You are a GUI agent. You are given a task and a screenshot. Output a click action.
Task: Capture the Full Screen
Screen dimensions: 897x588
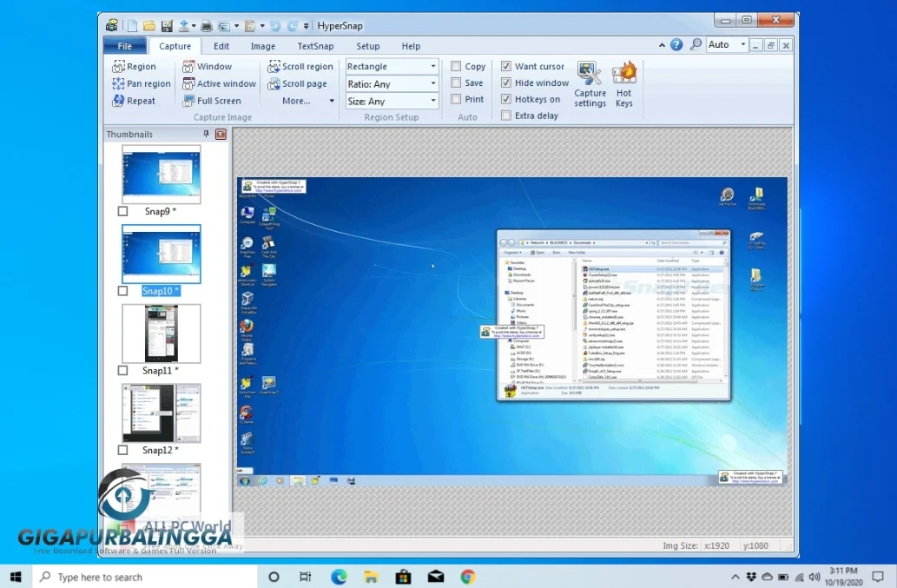218,101
